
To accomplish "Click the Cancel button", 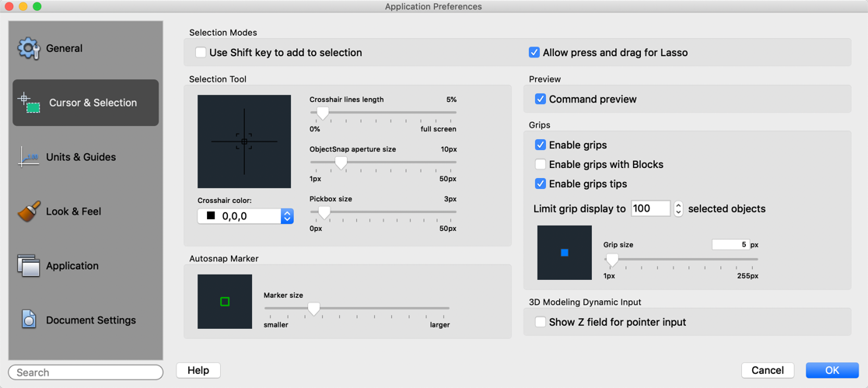I will coord(767,370).
